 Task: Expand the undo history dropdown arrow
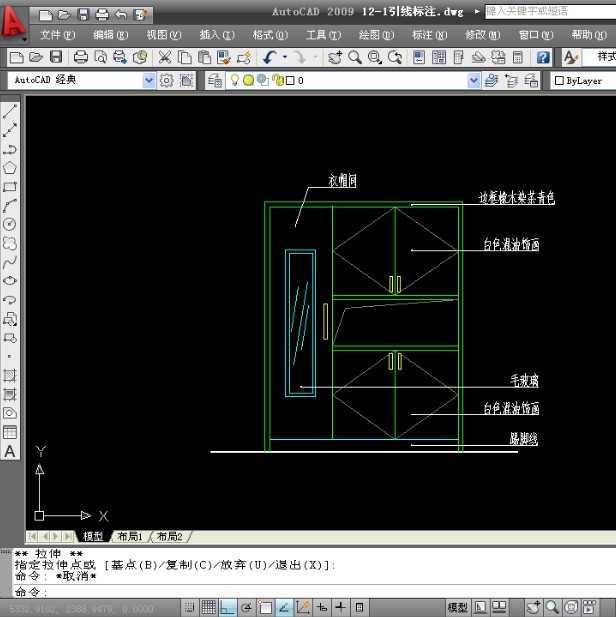pos(285,57)
